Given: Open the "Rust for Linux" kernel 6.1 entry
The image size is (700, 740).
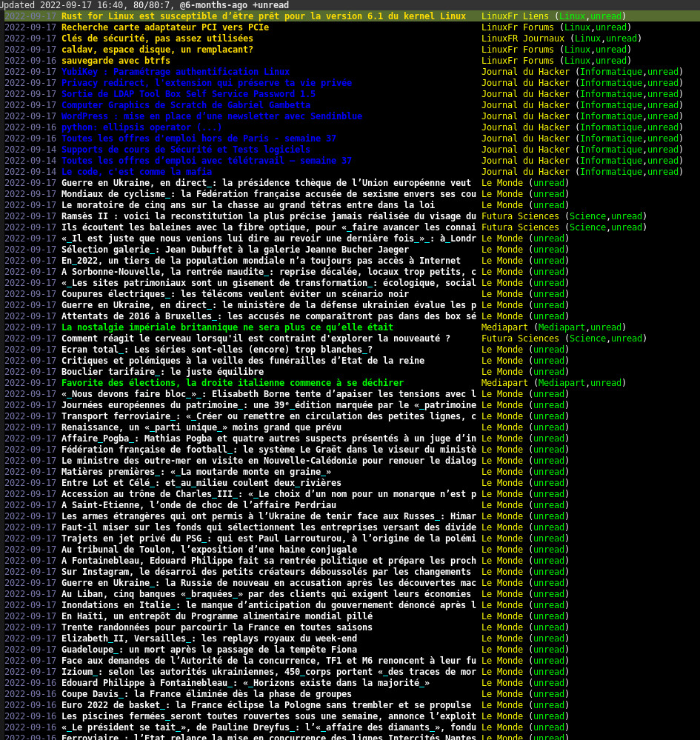Looking at the screenshot, I should (x=264, y=16).
